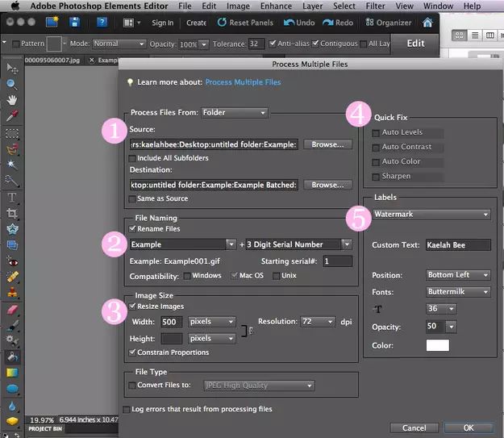Screen dimensions: 504x438
Task: Select the Type tool
Action: [x=12, y=197]
